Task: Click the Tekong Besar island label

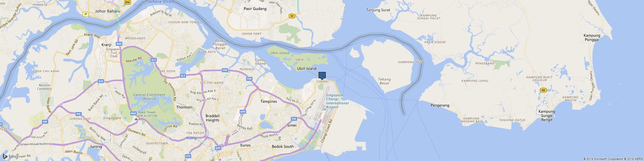Action: [x=384, y=81]
